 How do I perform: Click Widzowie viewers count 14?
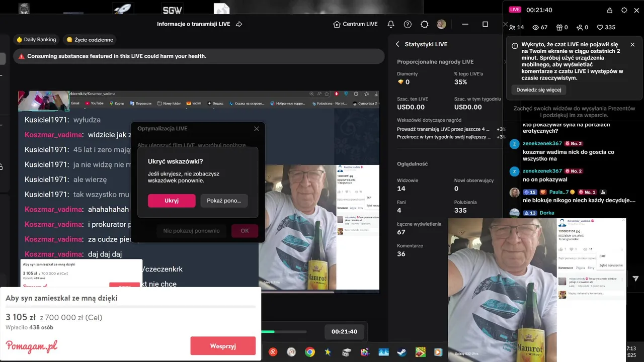click(401, 189)
